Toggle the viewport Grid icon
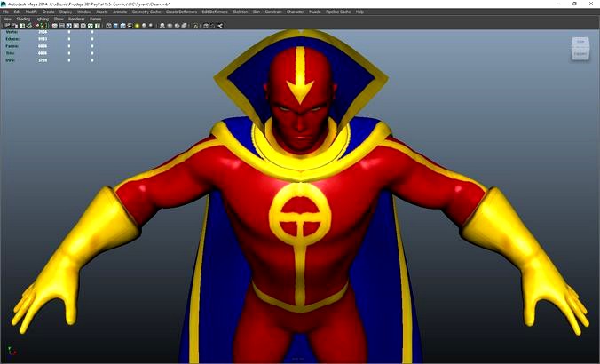This screenshot has width=600, height=364. [x=54, y=26]
